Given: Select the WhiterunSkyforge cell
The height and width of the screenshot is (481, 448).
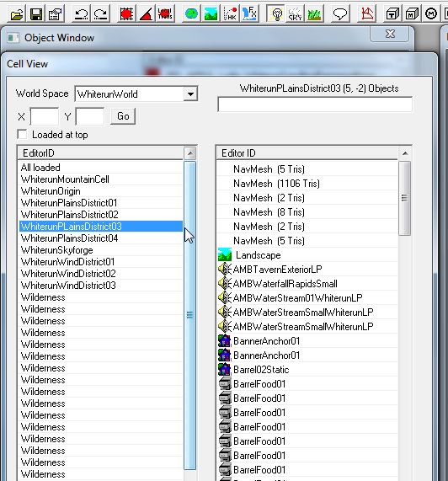Looking at the screenshot, I should 100,250.
